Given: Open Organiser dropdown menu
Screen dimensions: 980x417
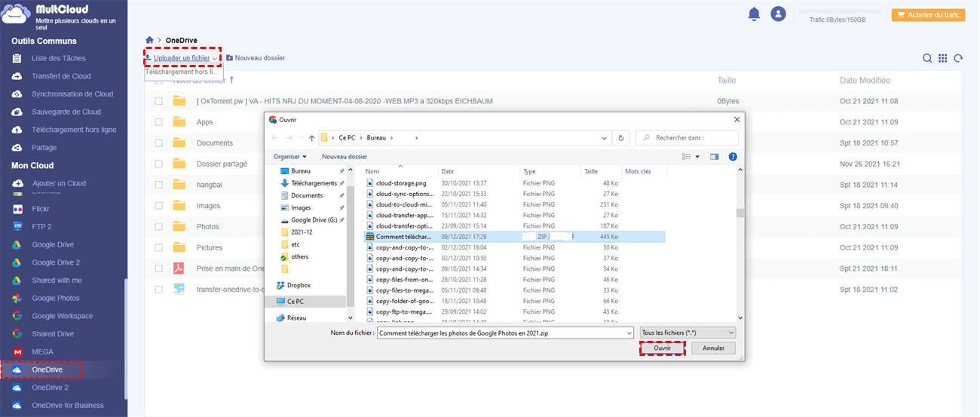Looking at the screenshot, I should coord(290,157).
